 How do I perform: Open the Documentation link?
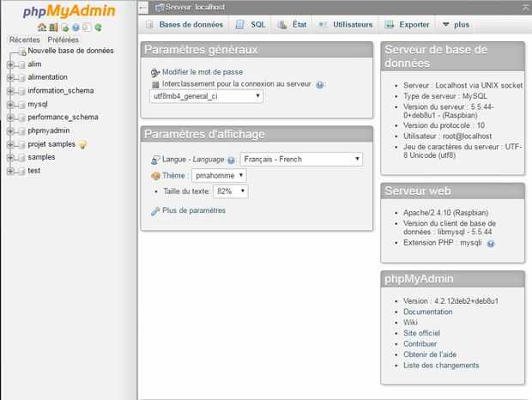(x=428, y=312)
